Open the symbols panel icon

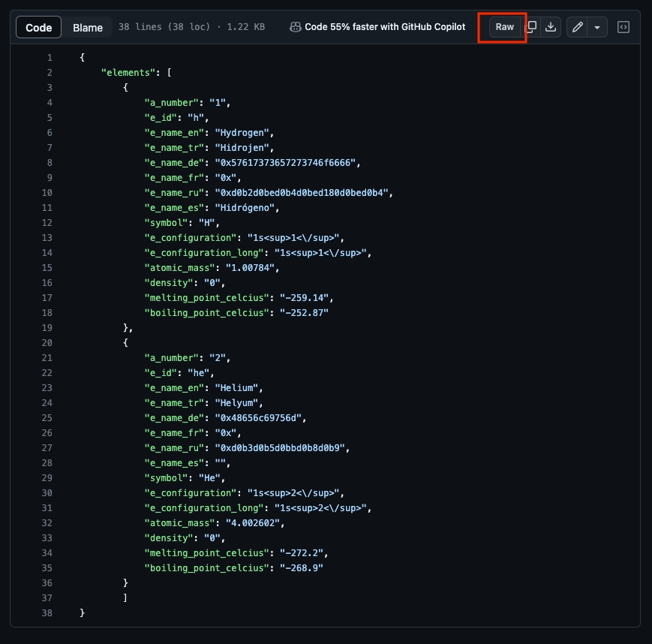point(623,27)
